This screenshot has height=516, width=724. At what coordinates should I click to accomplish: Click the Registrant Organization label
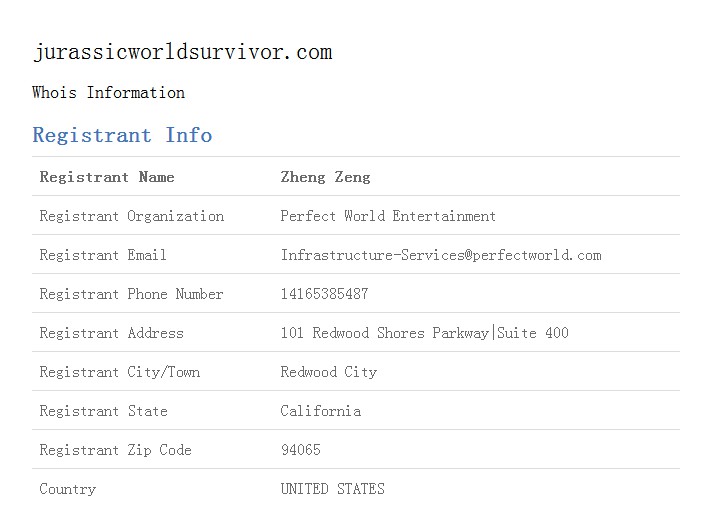coord(132,216)
